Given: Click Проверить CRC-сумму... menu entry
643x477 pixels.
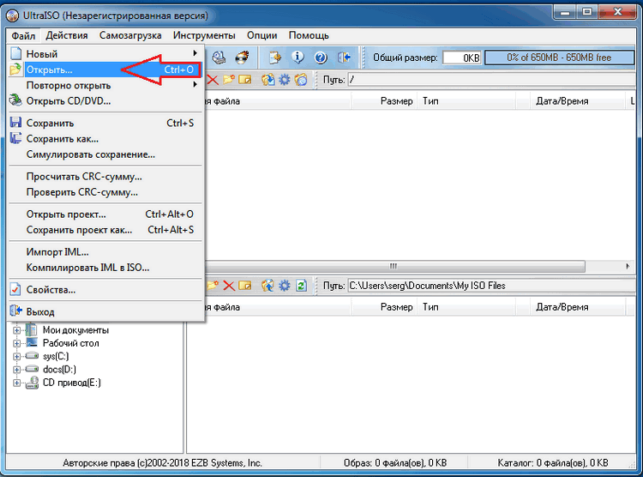Looking at the screenshot, I should 105,192.
